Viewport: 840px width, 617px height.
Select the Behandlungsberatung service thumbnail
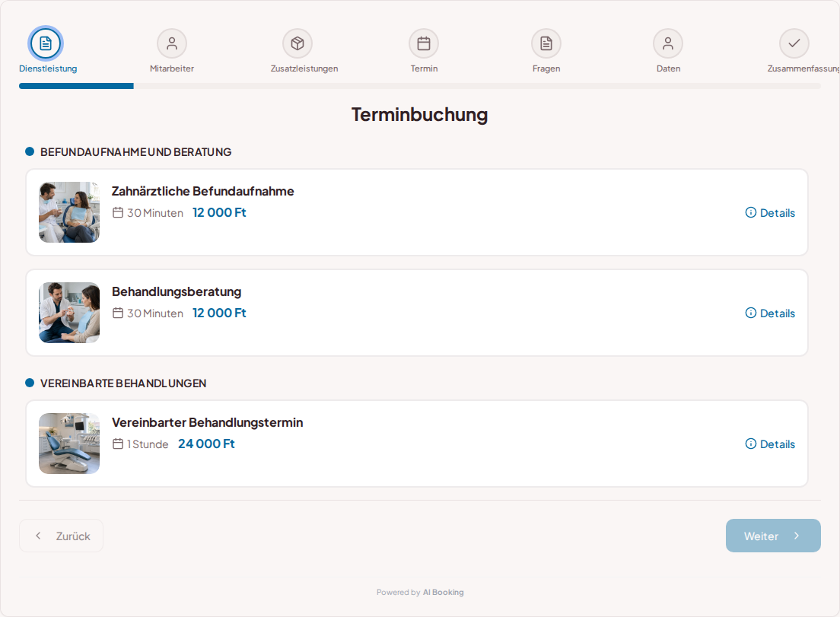pos(69,313)
